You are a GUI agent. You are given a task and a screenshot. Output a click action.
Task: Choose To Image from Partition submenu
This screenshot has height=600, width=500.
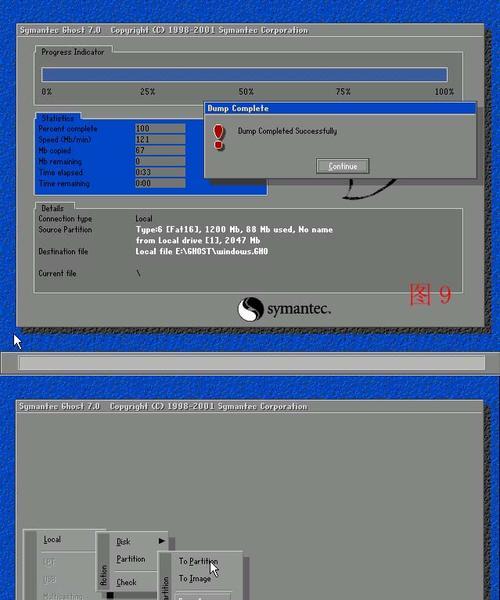(x=195, y=579)
